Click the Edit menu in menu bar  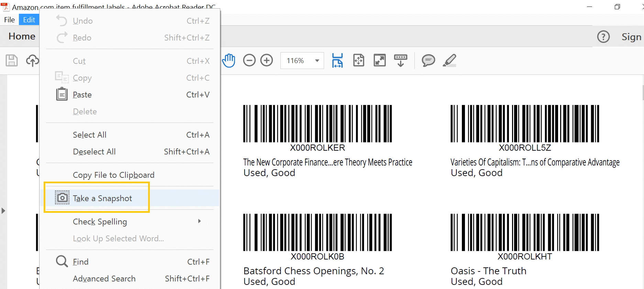(x=29, y=20)
